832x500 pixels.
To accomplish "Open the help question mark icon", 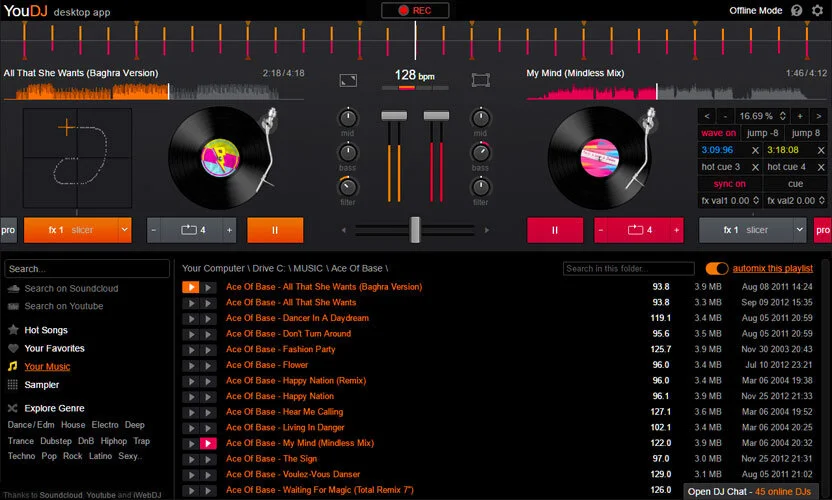I will click(796, 10).
